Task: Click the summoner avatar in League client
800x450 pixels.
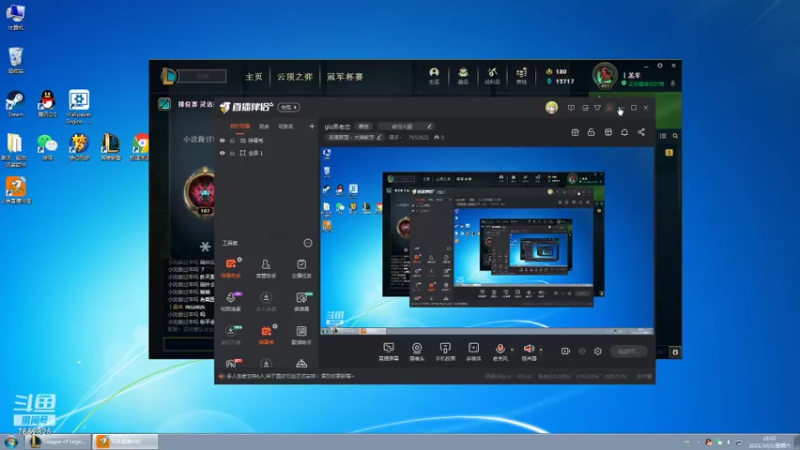Action: [605, 75]
